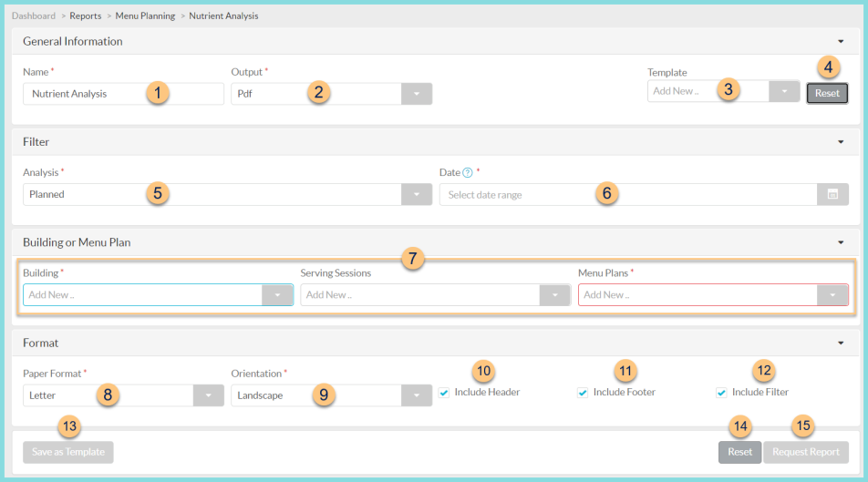Viewport: 868px width, 482px height.
Task: Click Nutrient Analysis breadcrumb
Action: click(223, 15)
